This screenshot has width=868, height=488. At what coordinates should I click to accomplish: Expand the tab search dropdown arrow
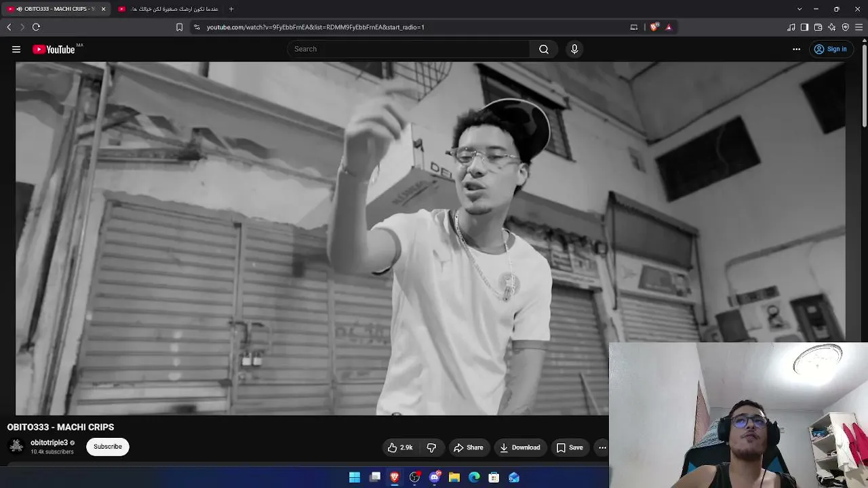pyautogui.click(x=800, y=9)
